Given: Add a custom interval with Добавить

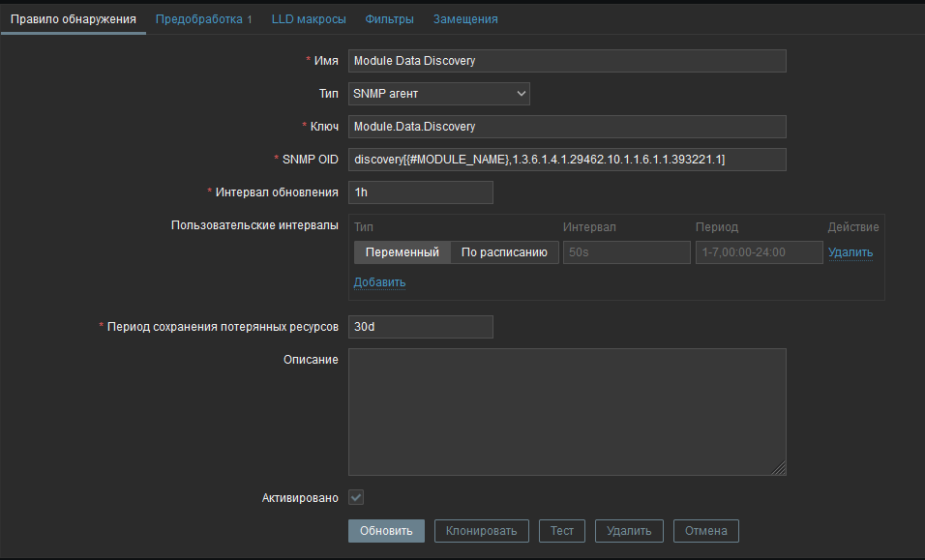Looking at the screenshot, I should point(379,282).
